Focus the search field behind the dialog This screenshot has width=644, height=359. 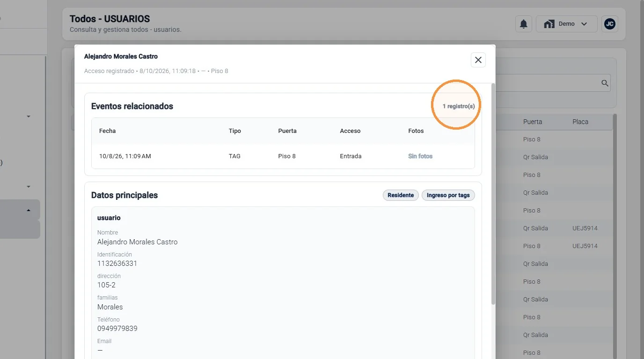click(x=552, y=83)
